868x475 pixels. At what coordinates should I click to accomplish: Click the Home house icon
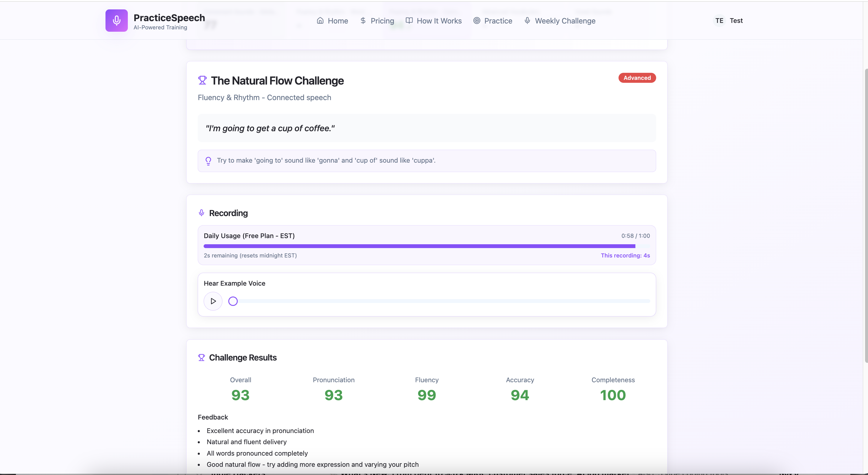tap(320, 21)
